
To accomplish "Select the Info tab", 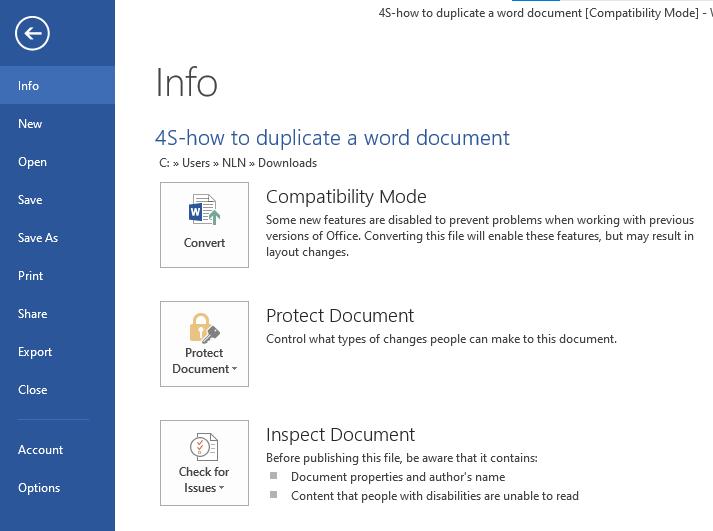I will tap(57, 85).
